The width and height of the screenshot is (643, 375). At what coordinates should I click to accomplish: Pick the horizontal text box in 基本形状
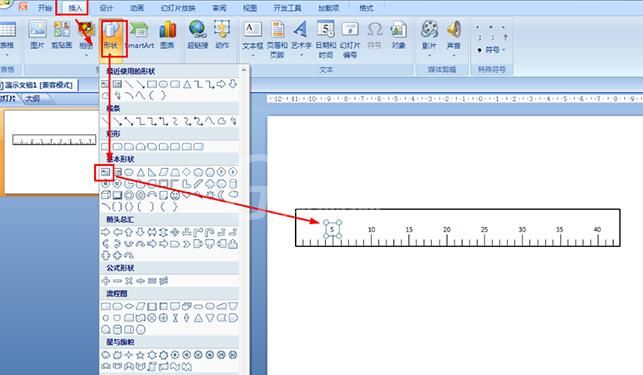105,172
